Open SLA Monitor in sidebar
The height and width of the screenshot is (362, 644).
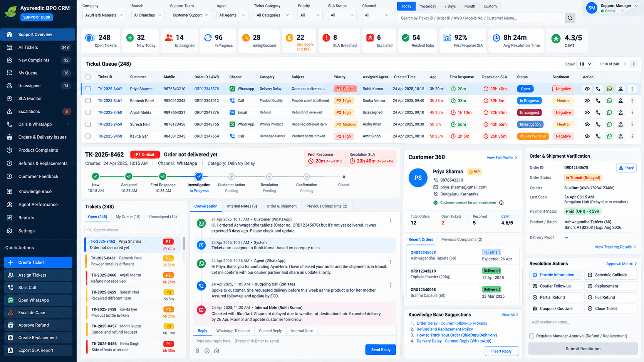click(x=38, y=98)
